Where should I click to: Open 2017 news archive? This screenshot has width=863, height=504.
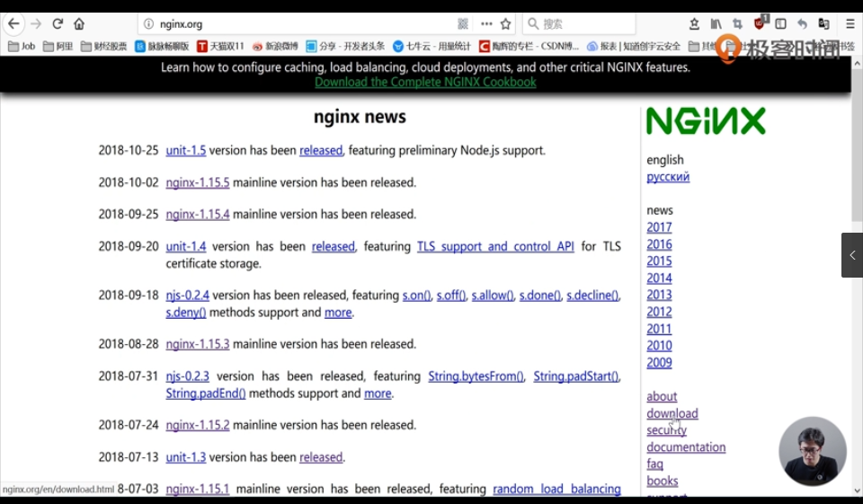[659, 227]
